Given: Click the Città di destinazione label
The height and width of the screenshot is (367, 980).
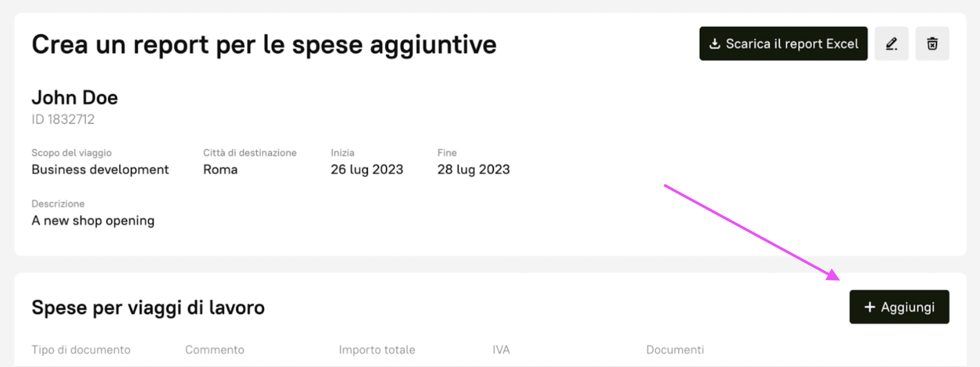Looking at the screenshot, I should [x=250, y=153].
